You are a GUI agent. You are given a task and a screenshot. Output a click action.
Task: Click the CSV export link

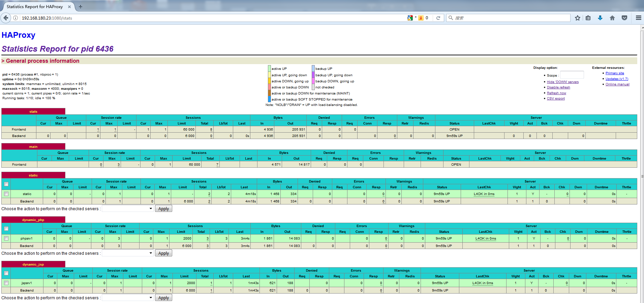[556, 99]
